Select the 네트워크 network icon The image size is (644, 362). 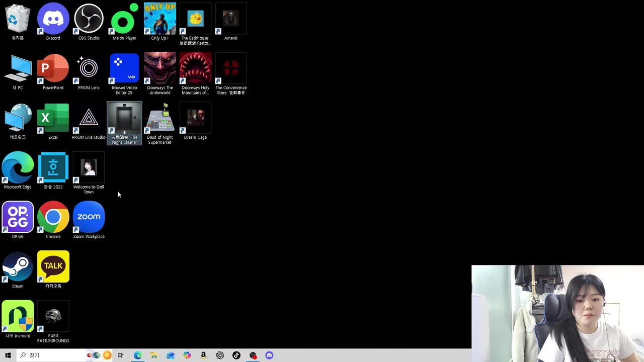[x=18, y=122]
